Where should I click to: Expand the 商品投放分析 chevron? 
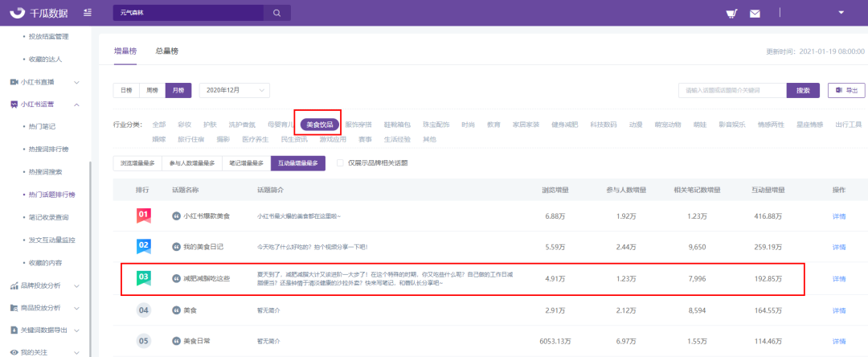point(77,308)
